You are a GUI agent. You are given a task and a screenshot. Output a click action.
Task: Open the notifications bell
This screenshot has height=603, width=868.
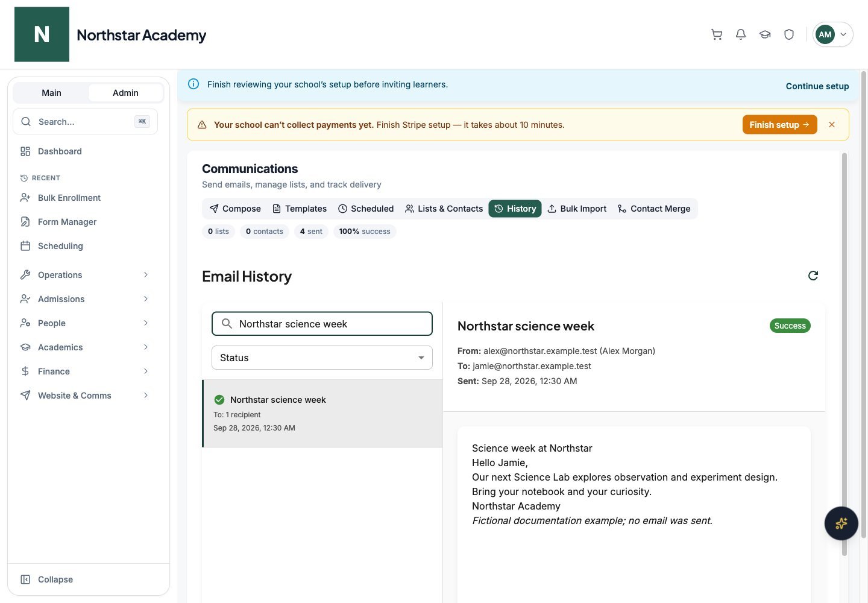pyautogui.click(x=741, y=34)
